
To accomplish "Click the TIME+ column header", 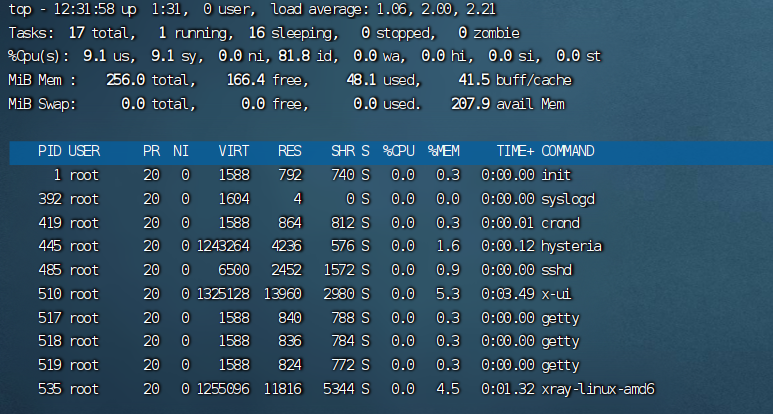I will [x=515, y=151].
